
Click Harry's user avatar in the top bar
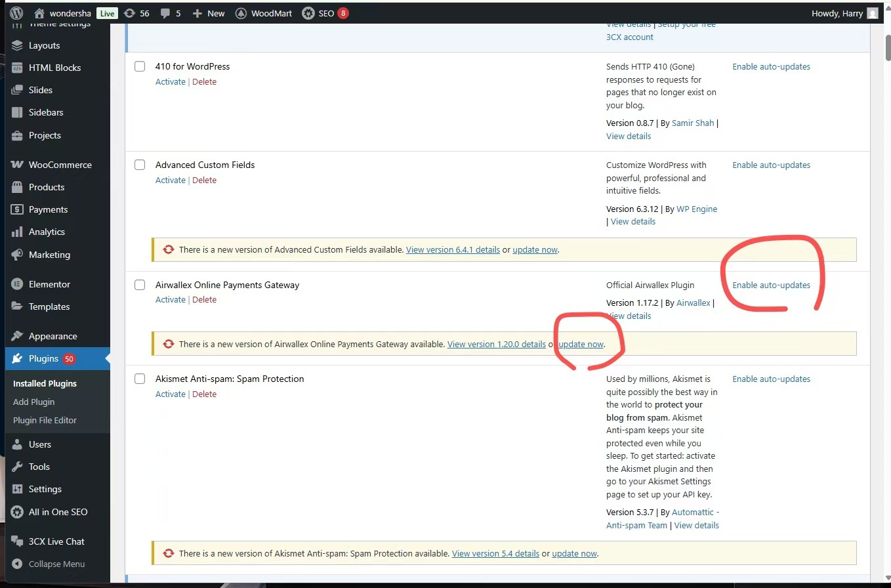872,13
